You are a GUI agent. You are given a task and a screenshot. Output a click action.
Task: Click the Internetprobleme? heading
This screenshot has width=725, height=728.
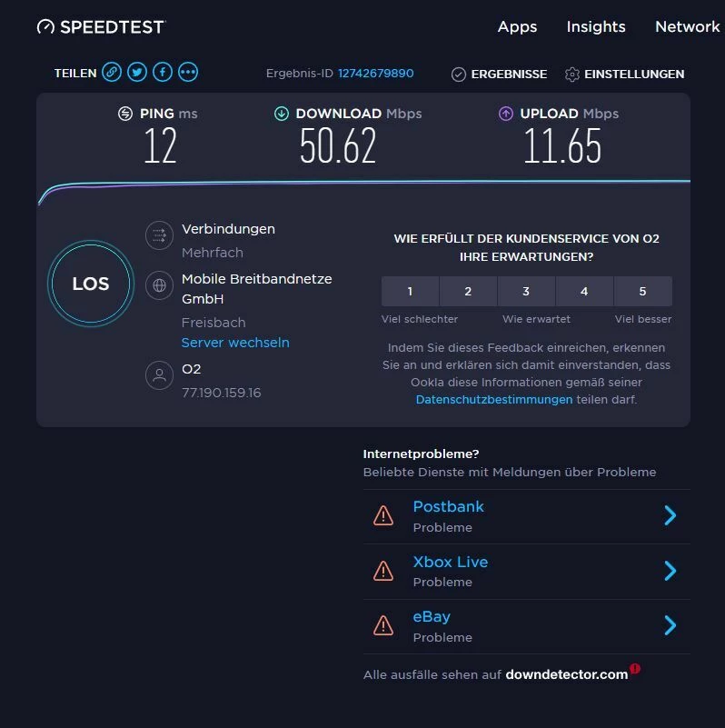point(421,454)
